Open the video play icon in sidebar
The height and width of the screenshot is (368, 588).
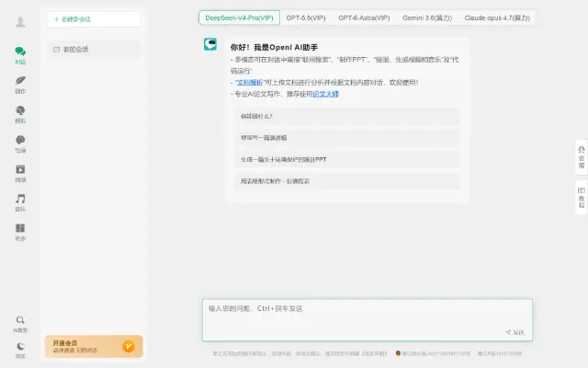[x=20, y=169]
